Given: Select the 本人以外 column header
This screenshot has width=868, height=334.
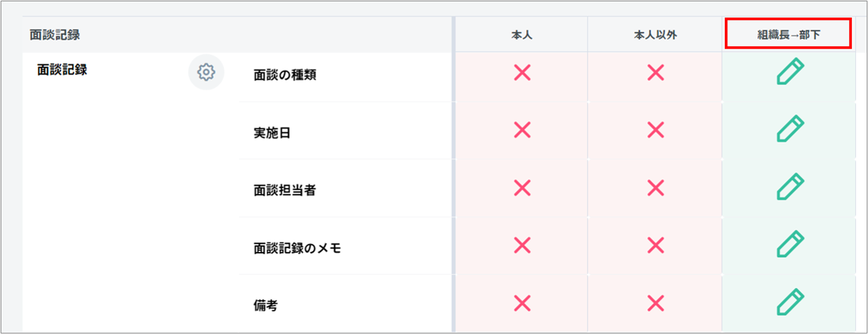Looking at the screenshot, I should [x=655, y=35].
